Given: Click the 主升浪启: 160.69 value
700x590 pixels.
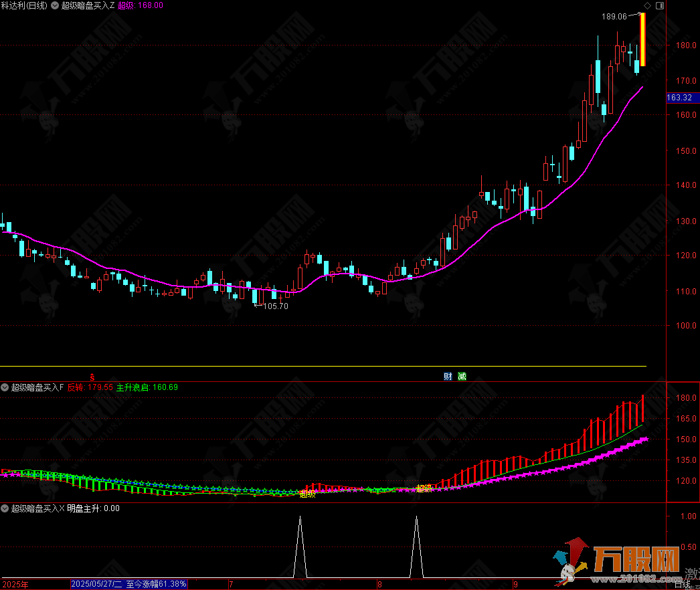Looking at the screenshot, I should pyautogui.click(x=147, y=387).
